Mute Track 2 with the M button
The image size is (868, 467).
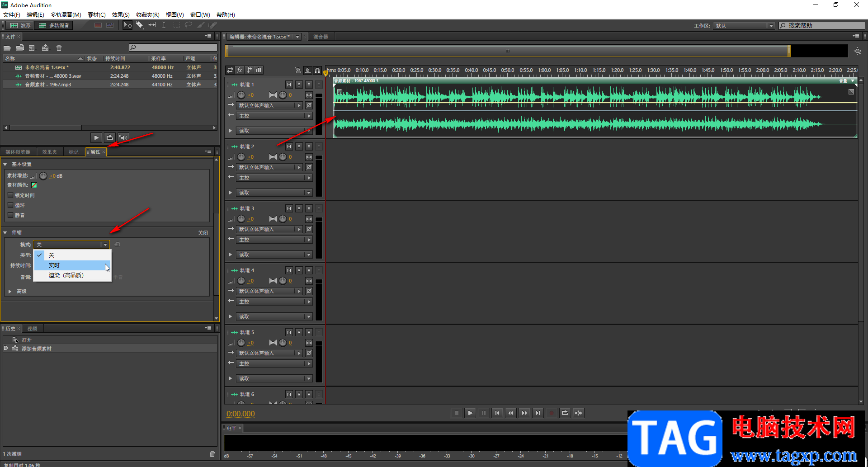coord(289,146)
